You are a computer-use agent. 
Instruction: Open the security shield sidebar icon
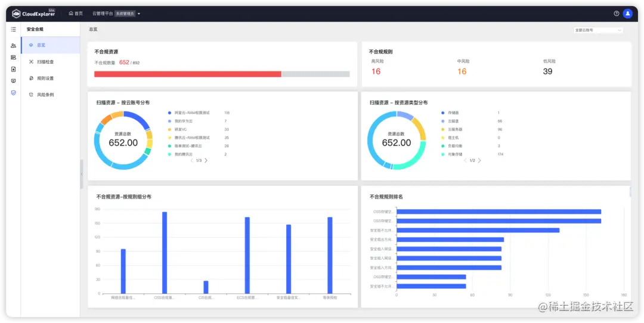pyautogui.click(x=14, y=93)
